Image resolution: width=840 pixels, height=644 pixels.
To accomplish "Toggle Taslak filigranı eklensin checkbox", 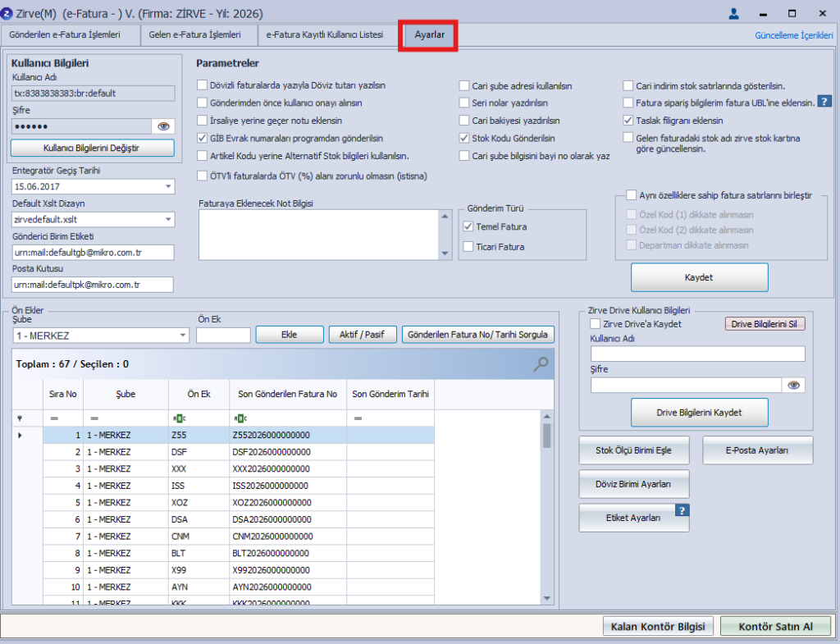I will (628, 120).
